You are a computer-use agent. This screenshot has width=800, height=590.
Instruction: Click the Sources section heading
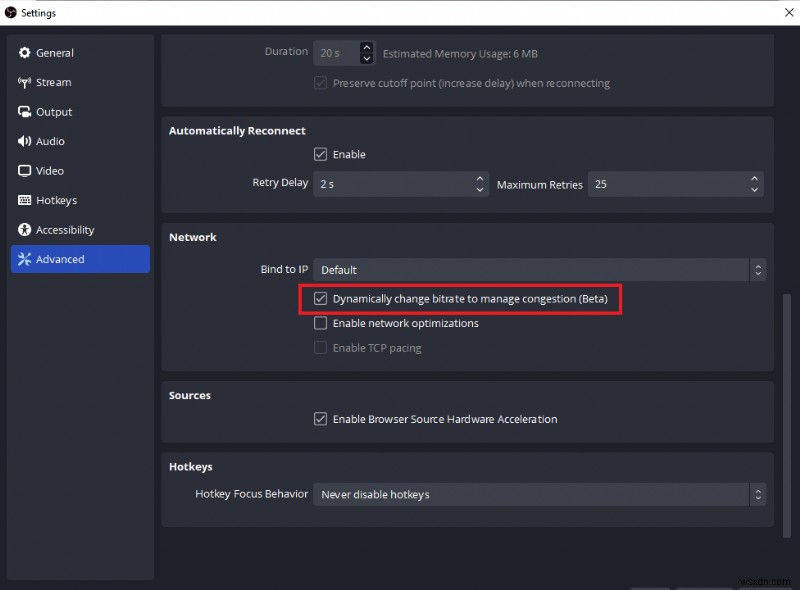pyautogui.click(x=190, y=395)
